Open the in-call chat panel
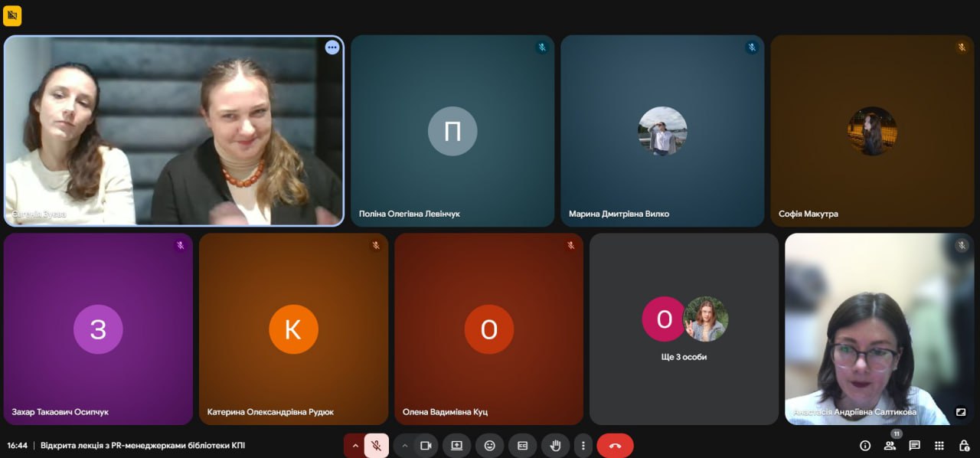The height and width of the screenshot is (458, 980). tap(914, 446)
